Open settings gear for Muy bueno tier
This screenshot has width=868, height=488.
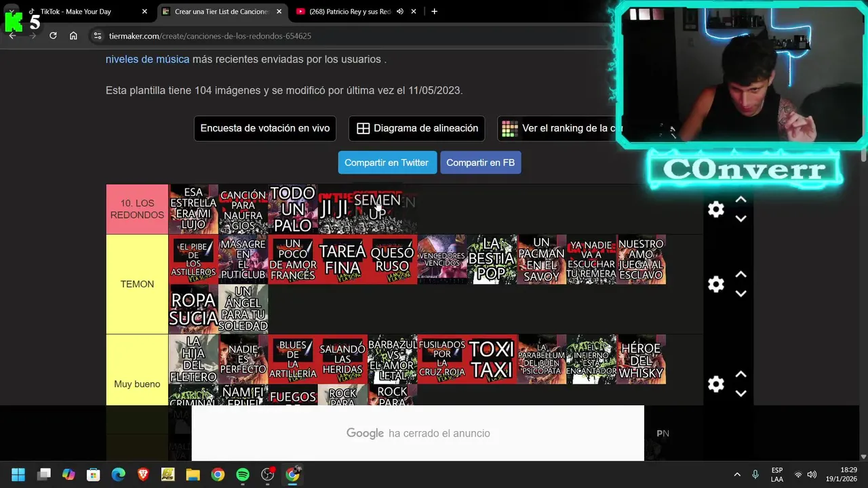click(x=716, y=384)
